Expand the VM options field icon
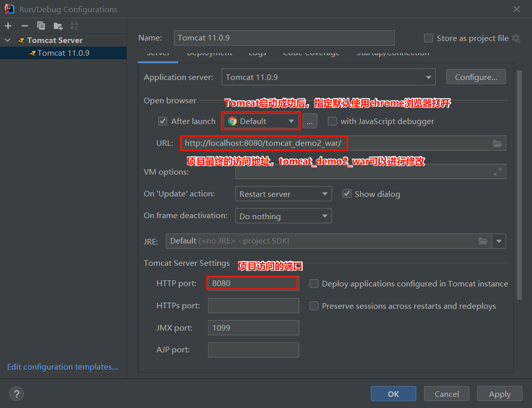 click(x=498, y=172)
